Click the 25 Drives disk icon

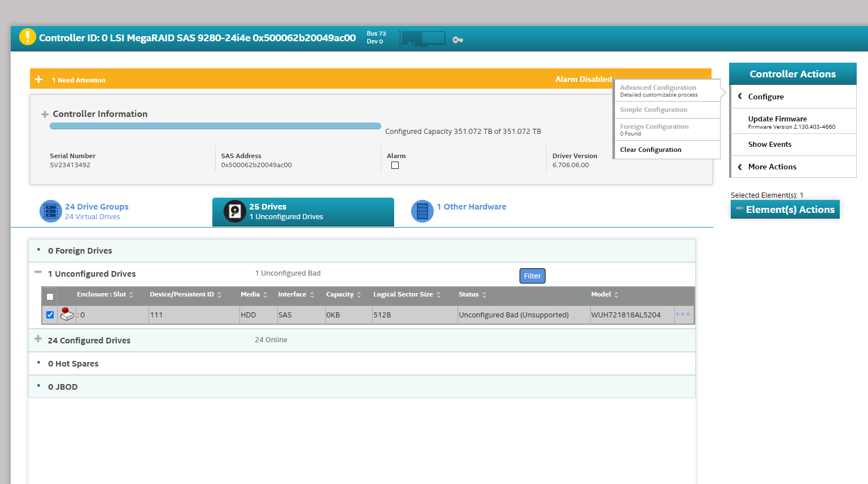(x=234, y=211)
